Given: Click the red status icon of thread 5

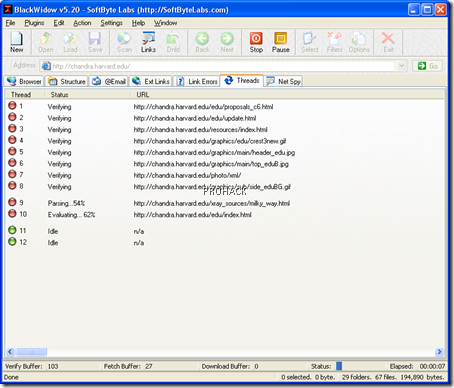Looking at the screenshot, I should (12, 151).
